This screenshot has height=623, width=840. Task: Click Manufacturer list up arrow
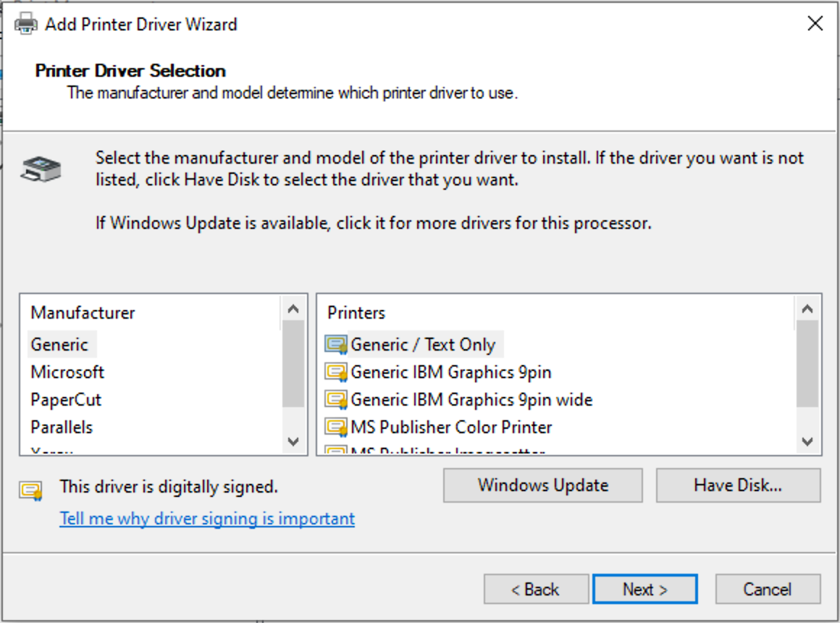coord(293,309)
